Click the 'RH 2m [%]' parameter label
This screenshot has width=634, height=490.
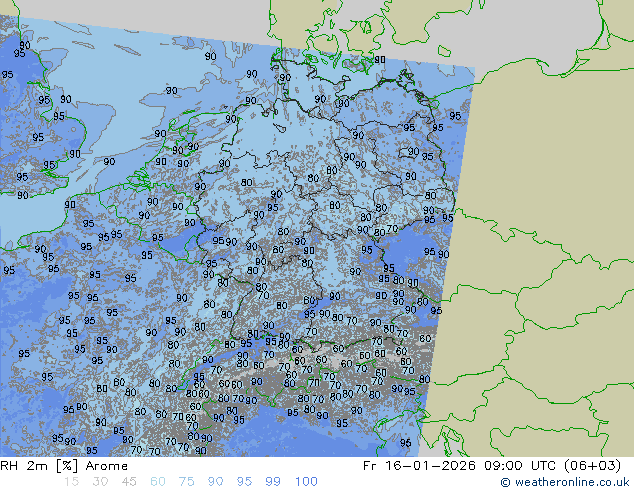point(39,466)
